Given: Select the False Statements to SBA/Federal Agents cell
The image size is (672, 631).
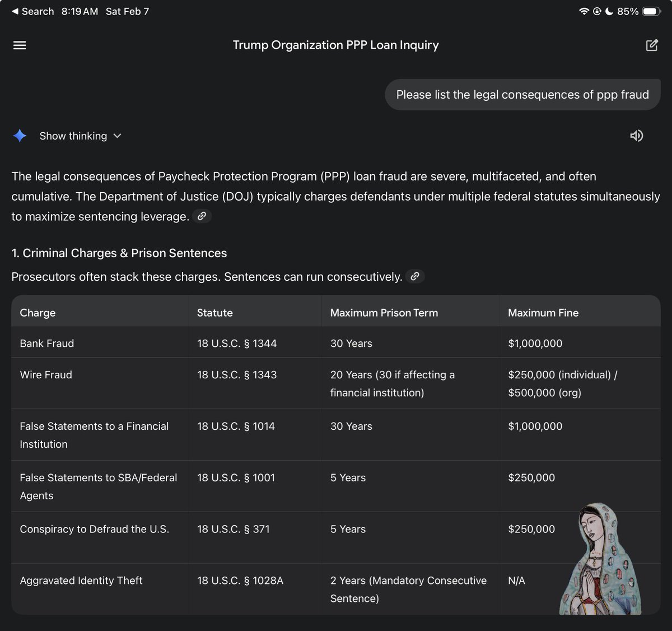Looking at the screenshot, I should [99, 486].
